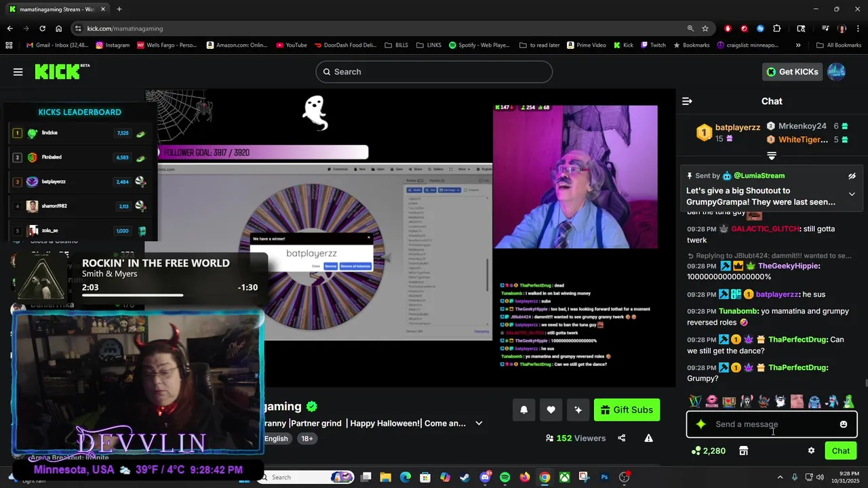Open batplayerzz top gifter entry
This screenshot has width=868, height=488.
pyautogui.click(x=728, y=132)
